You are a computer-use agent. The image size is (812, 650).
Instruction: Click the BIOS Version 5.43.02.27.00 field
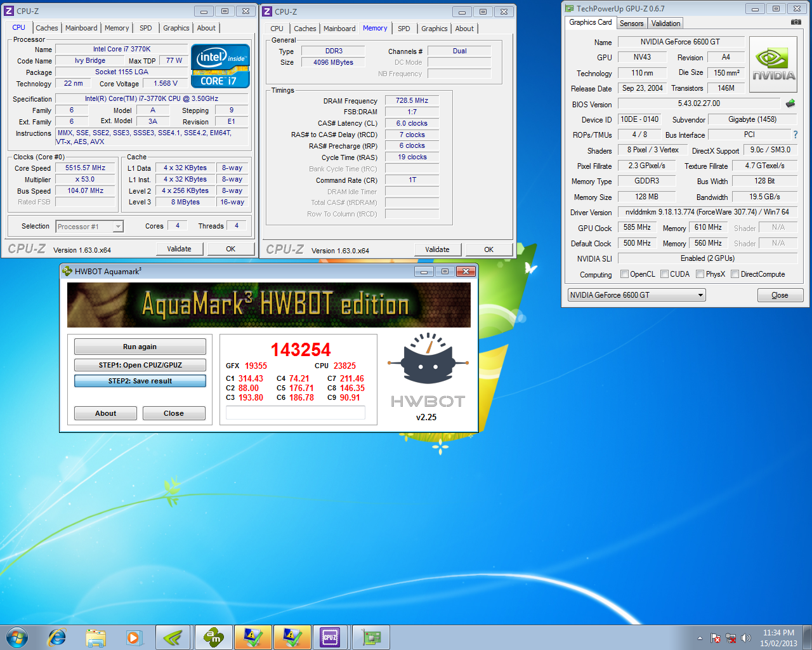tap(699, 103)
